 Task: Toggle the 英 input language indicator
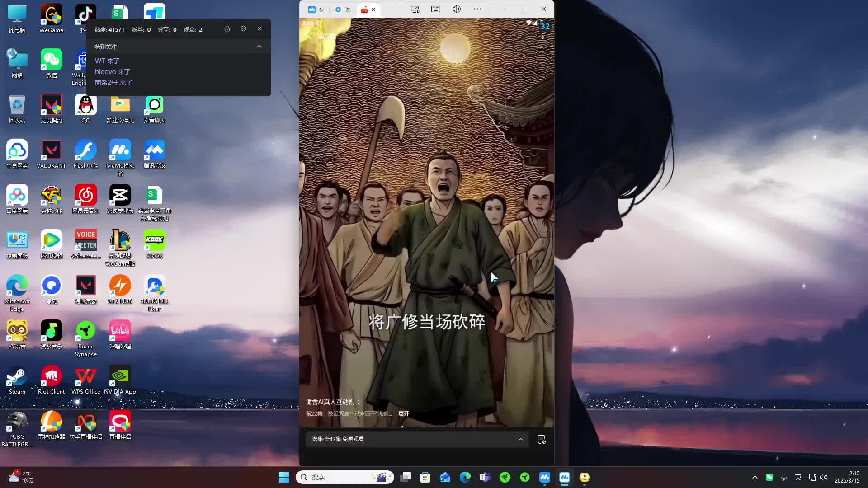tap(798, 477)
